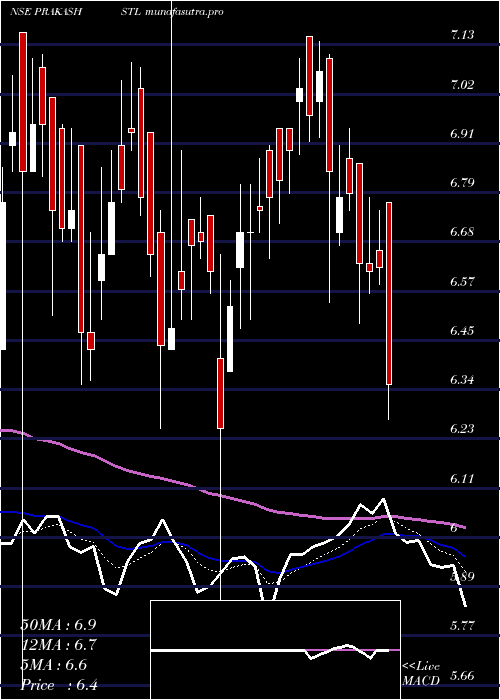Screen dimensions: 500x700
Task: Select the 6.34 price axis label
Action: coord(462,380)
